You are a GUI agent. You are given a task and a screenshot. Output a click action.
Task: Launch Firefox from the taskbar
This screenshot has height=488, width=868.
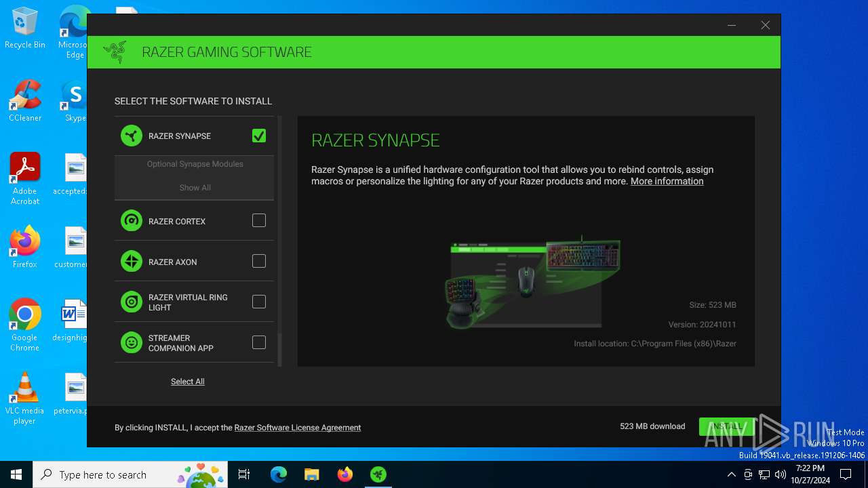[345, 474]
